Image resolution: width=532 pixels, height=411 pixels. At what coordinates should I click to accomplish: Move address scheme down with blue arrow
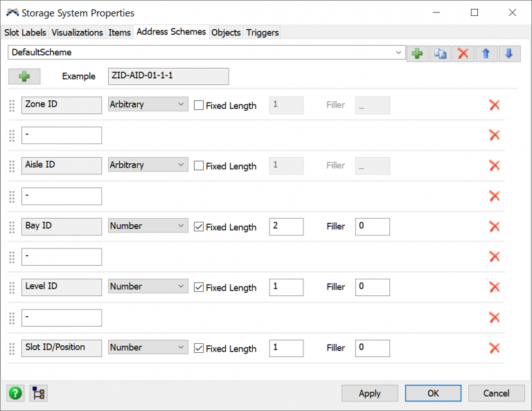508,53
